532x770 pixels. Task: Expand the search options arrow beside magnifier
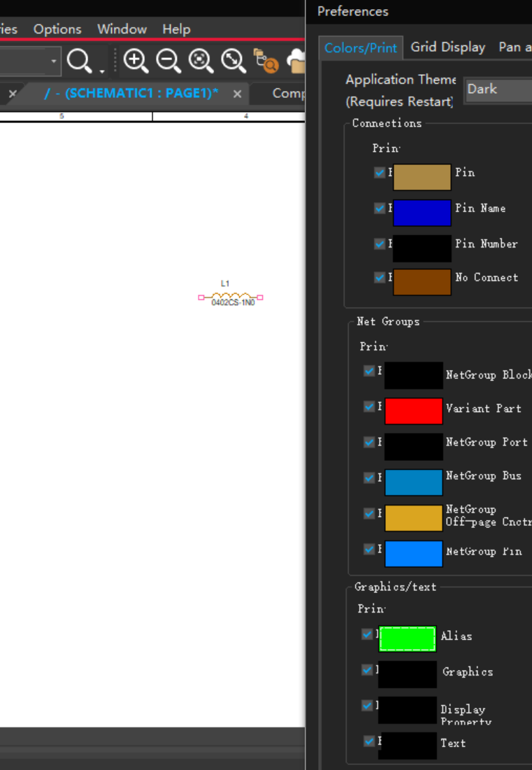pyautogui.click(x=101, y=69)
